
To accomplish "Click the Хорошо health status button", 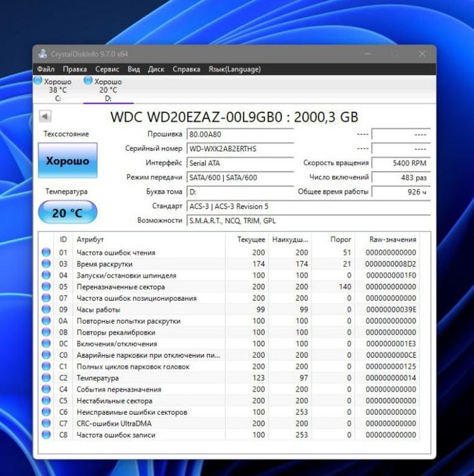I will tap(68, 160).
